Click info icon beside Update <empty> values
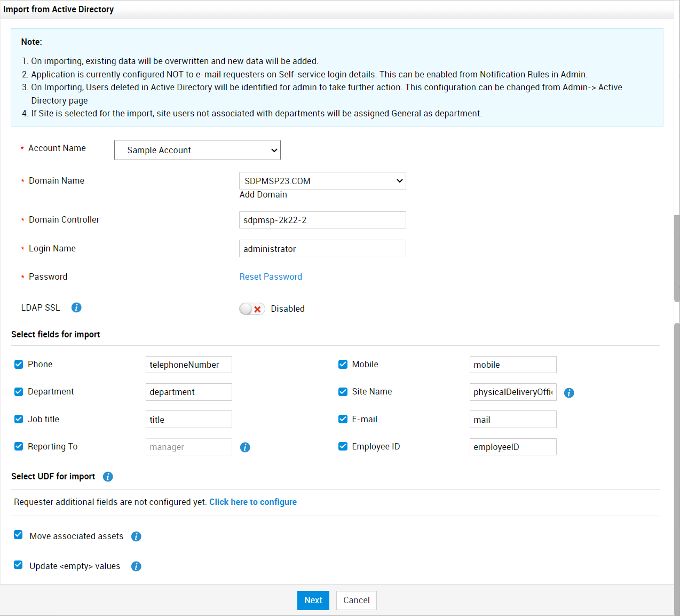This screenshot has width=680, height=616. tap(136, 566)
